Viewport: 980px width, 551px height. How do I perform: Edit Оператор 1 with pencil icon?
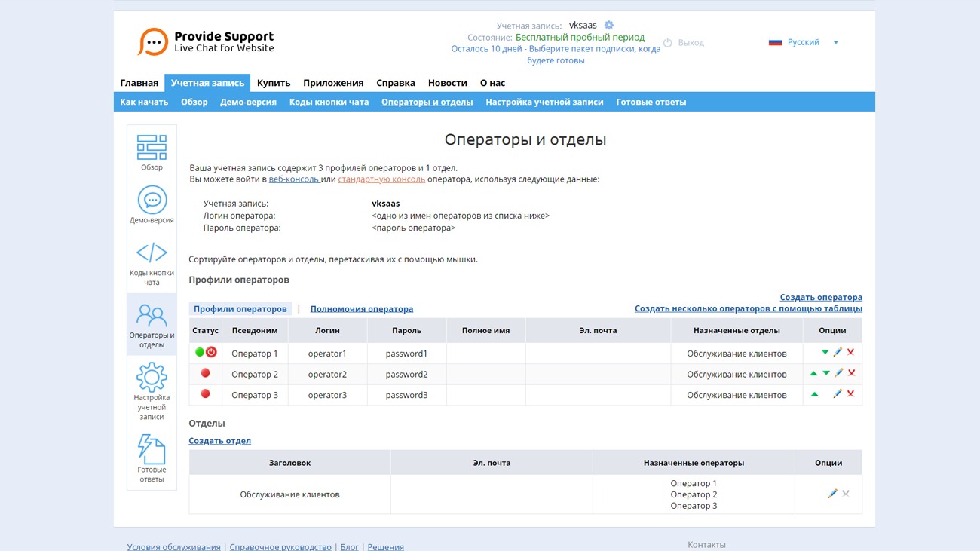pyautogui.click(x=838, y=353)
